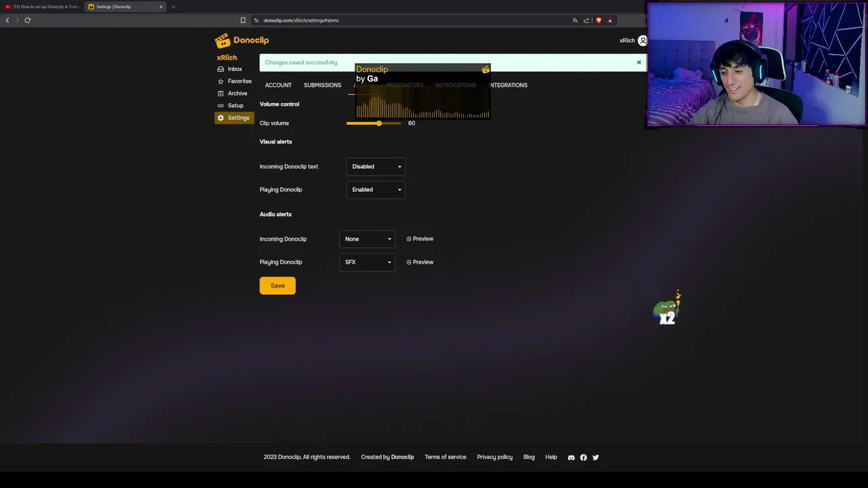Open the Playing Donoclip SFX dropdown
This screenshot has width=868, height=488.
(x=367, y=262)
